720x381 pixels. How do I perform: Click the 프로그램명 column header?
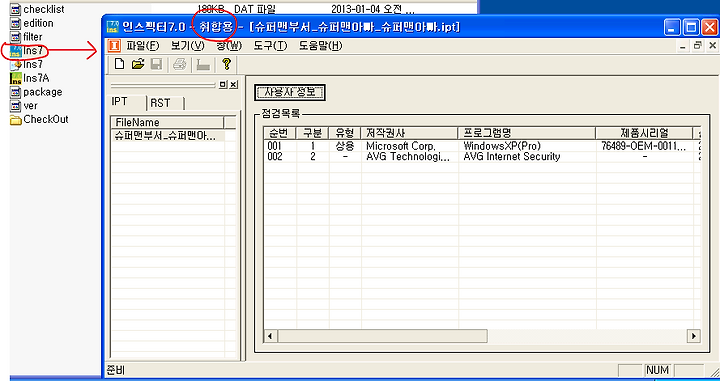point(527,133)
